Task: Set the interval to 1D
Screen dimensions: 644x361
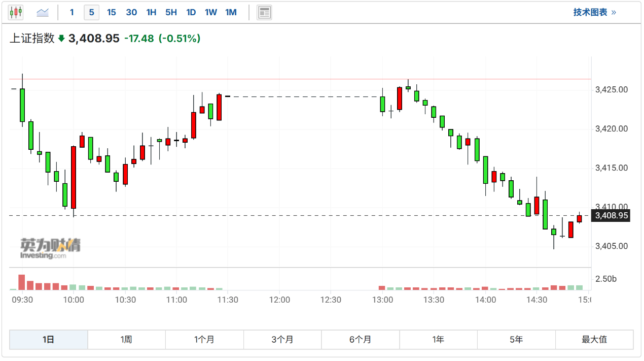Action: [x=191, y=12]
